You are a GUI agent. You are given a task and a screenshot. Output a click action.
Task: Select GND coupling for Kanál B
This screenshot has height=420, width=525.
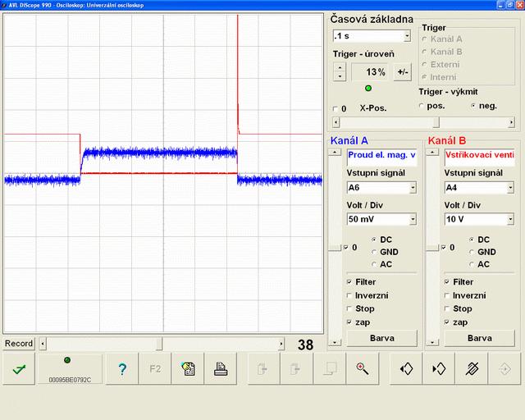coord(472,252)
